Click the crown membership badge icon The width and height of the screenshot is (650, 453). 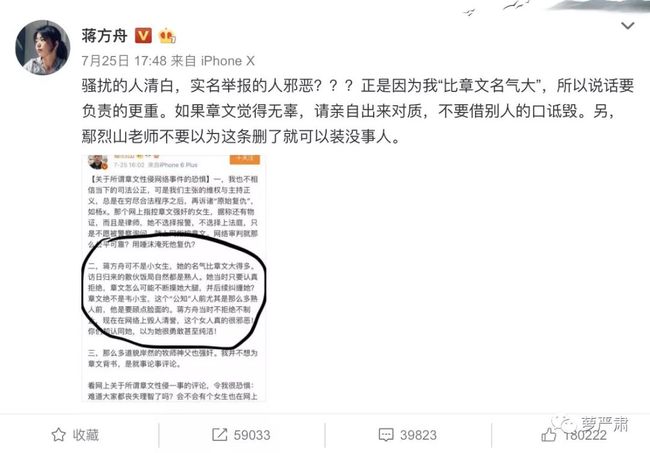tap(167, 36)
